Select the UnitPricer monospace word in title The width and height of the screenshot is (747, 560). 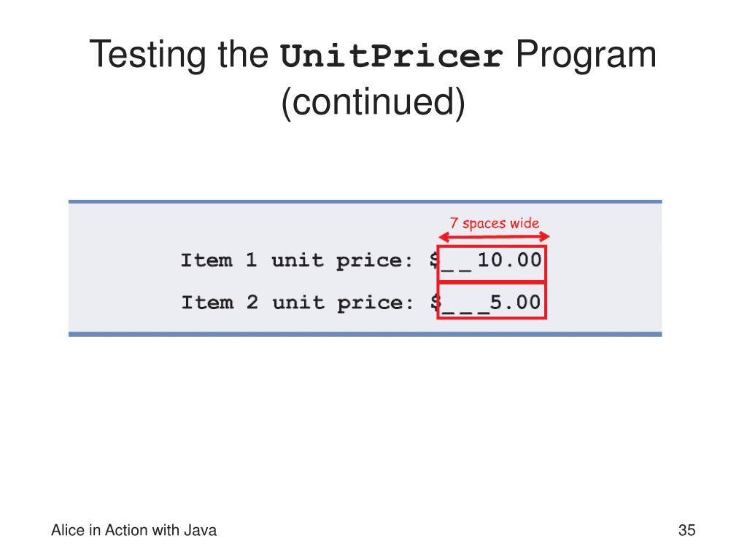tap(391, 56)
